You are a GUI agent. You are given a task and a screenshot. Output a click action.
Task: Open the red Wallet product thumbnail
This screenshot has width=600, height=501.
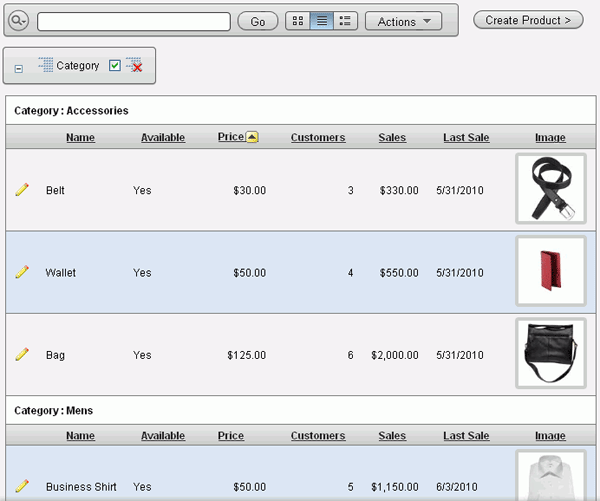point(551,271)
